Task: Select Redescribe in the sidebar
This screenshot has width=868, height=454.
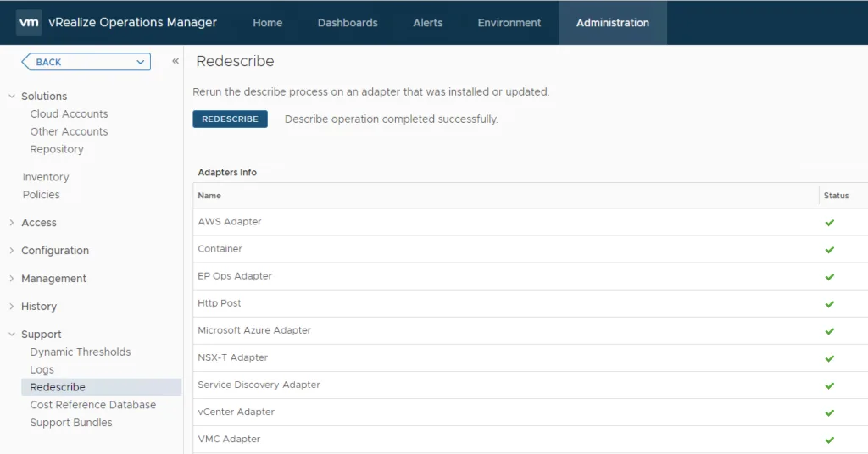Action: click(102, 387)
